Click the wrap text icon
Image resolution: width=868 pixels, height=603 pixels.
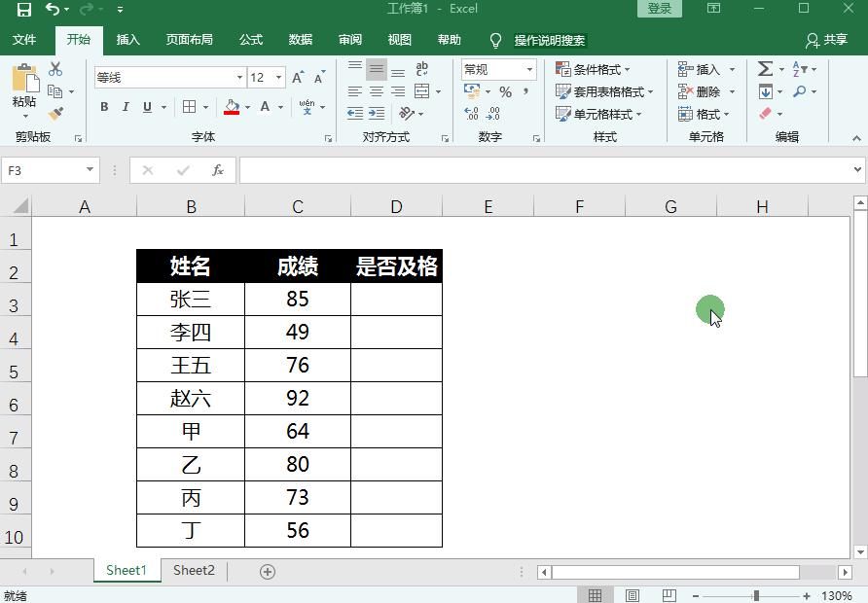(x=421, y=69)
